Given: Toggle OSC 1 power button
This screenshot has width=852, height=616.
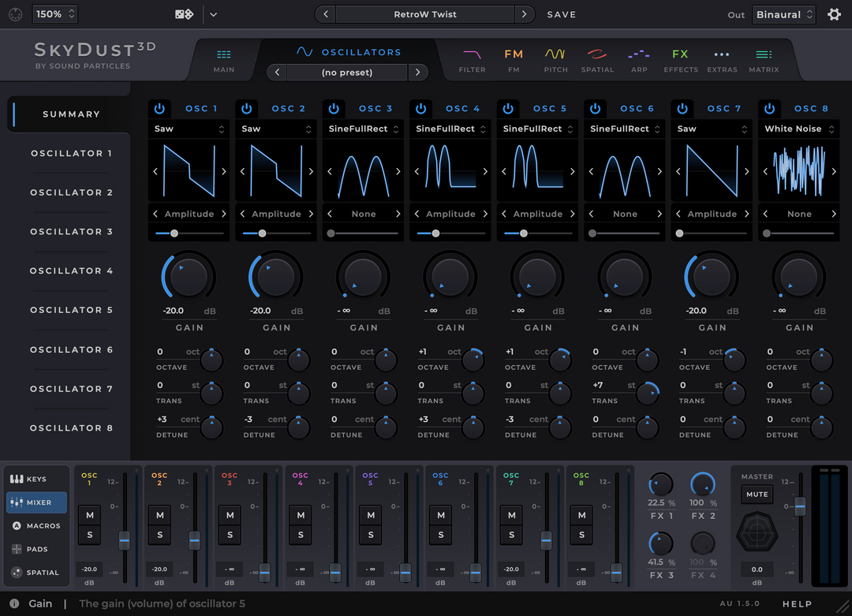Looking at the screenshot, I should pyautogui.click(x=159, y=109).
